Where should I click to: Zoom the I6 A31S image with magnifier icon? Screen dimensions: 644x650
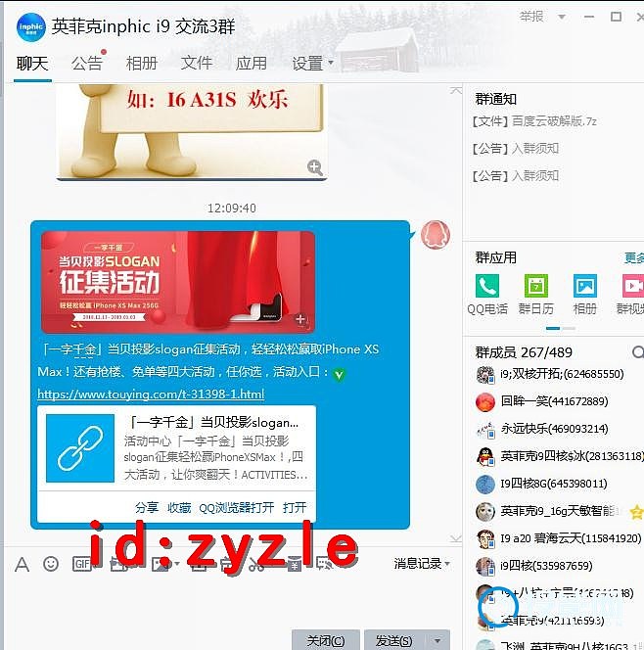click(315, 167)
